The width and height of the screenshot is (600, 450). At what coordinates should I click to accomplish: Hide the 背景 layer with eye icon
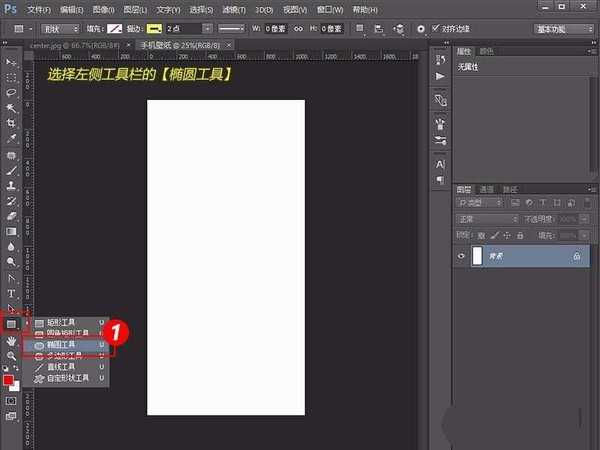[461, 257]
